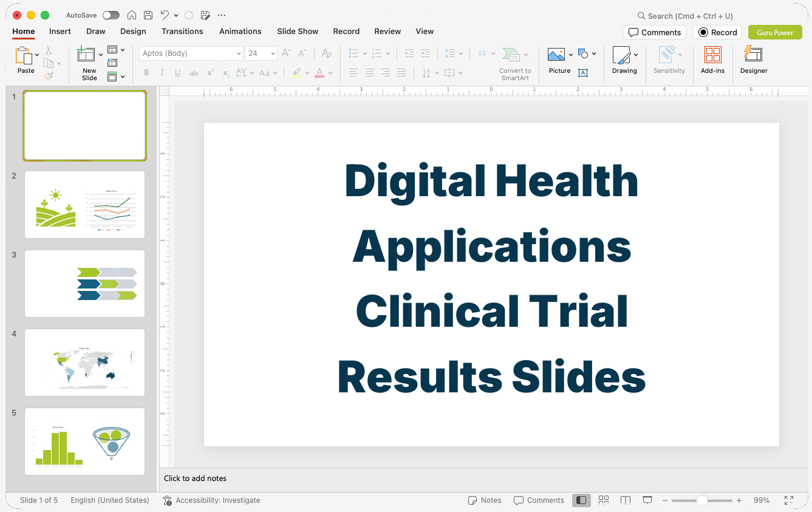Apply yellow text highlight color
The image size is (812, 512).
(296, 73)
